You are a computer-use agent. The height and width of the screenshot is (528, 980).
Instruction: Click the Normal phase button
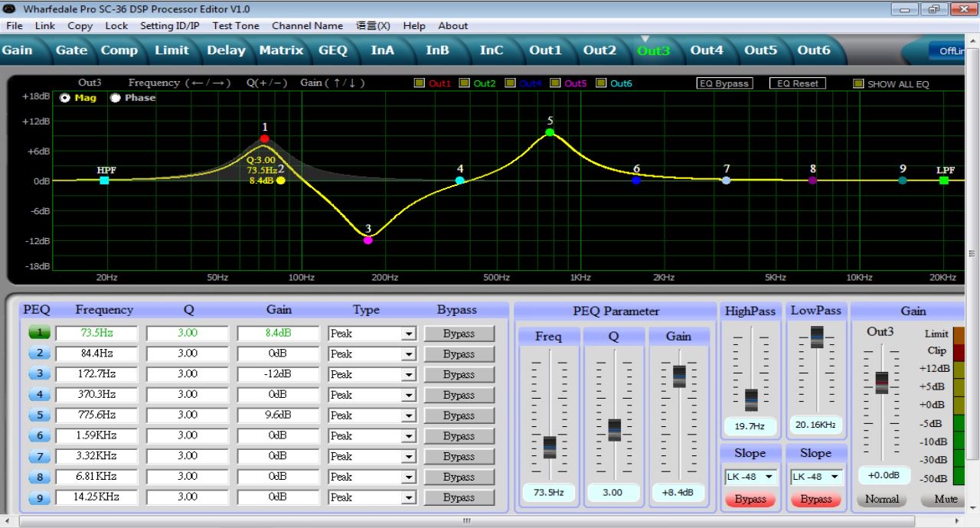(x=882, y=499)
